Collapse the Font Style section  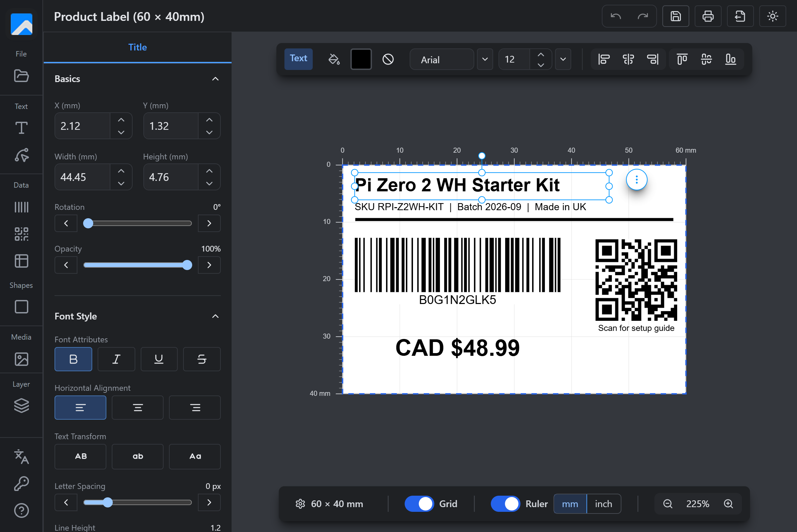click(215, 316)
